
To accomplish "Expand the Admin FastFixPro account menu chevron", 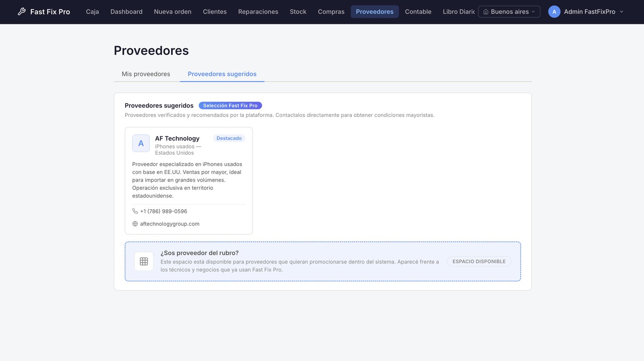I will tap(622, 11).
